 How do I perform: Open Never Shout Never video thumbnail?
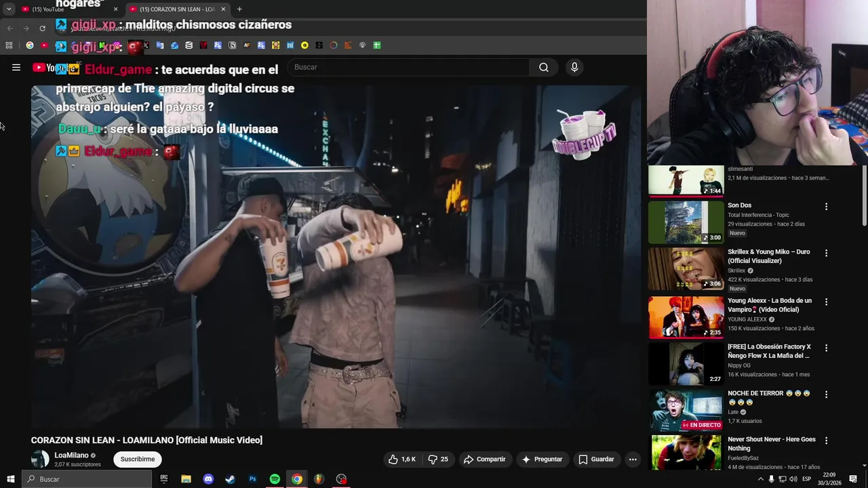click(x=686, y=453)
